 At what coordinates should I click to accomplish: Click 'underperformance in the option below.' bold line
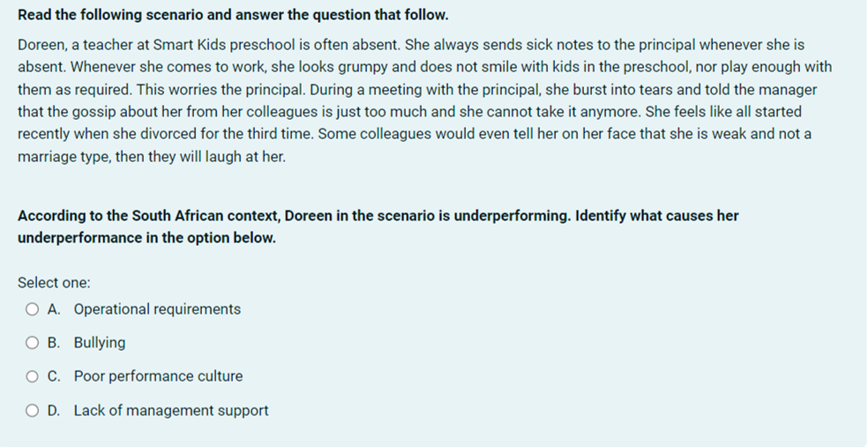pos(146,238)
